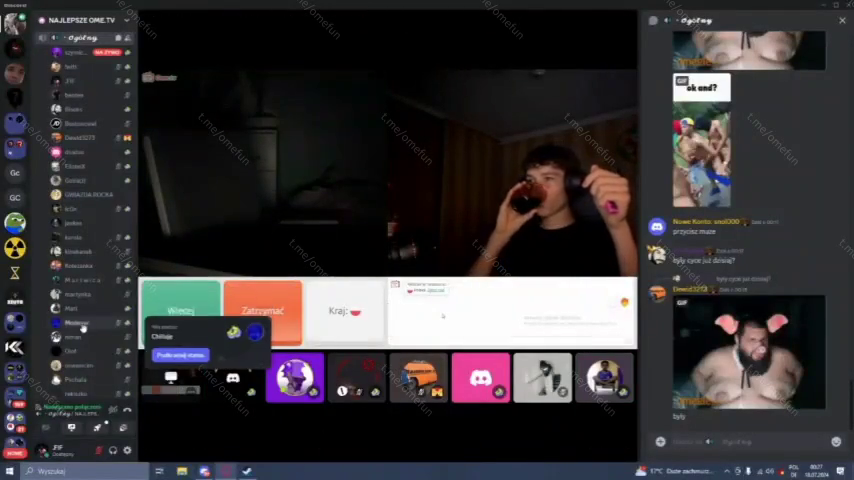The width and height of the screenshot is (854, 480).
Task: Select user Dawid3273 in voice list
Action: tap(80, 138)
